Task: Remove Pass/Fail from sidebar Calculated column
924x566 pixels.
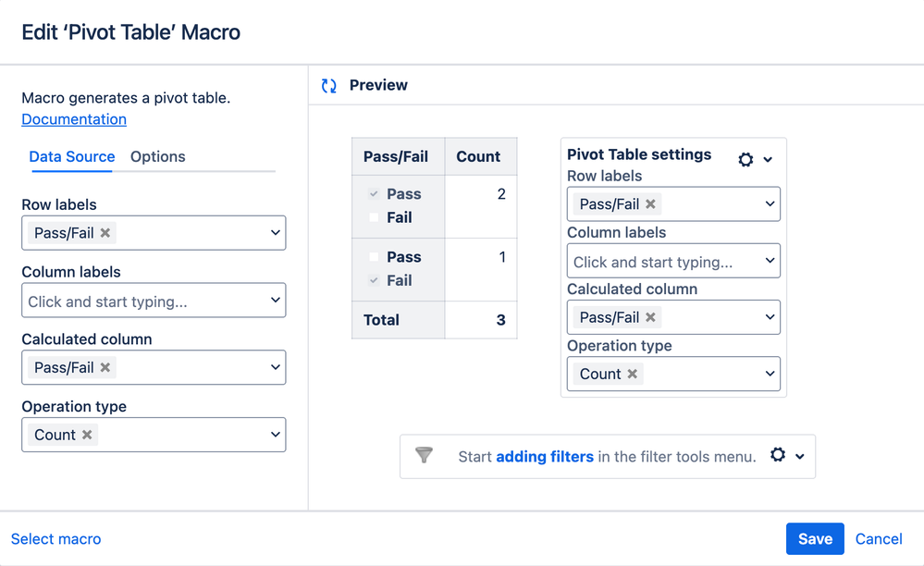Action: 105,367
